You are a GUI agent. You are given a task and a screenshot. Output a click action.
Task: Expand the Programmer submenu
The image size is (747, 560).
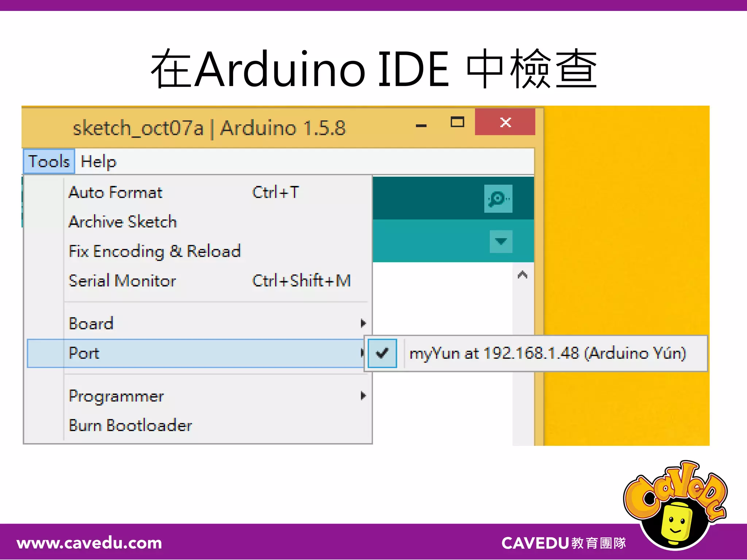click(199, 396)
